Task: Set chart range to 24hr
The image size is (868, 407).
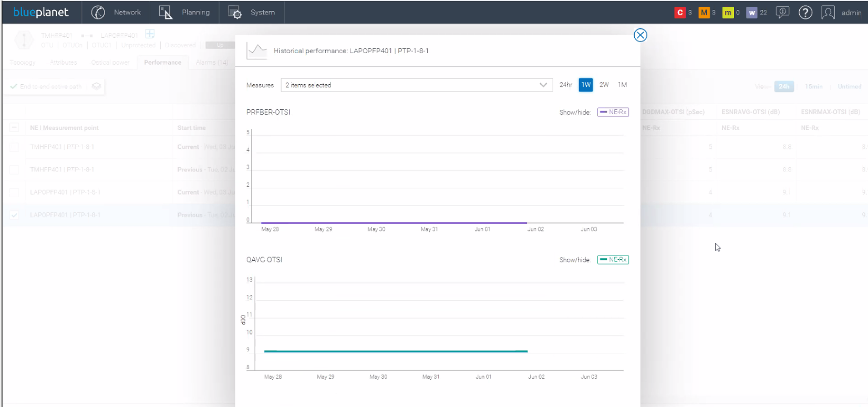Action: pos(566,85)
